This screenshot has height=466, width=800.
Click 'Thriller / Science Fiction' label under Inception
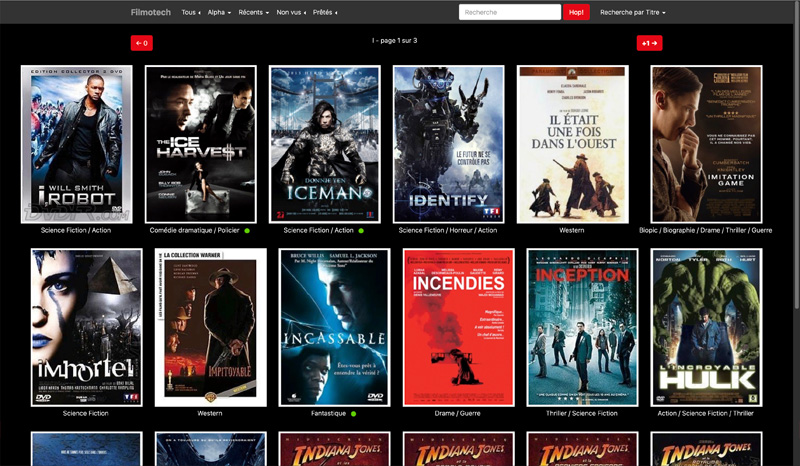coord(582,413)
